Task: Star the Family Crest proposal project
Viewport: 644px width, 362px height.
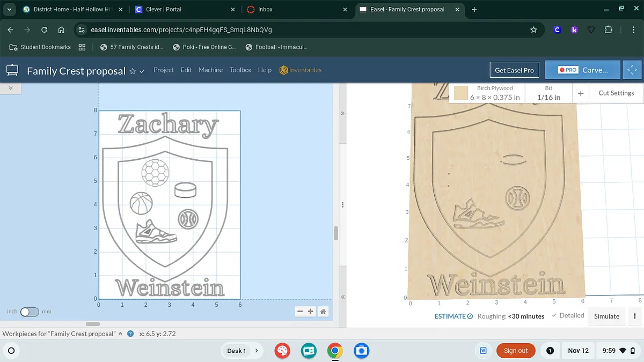Action: (x=133, y=71)
